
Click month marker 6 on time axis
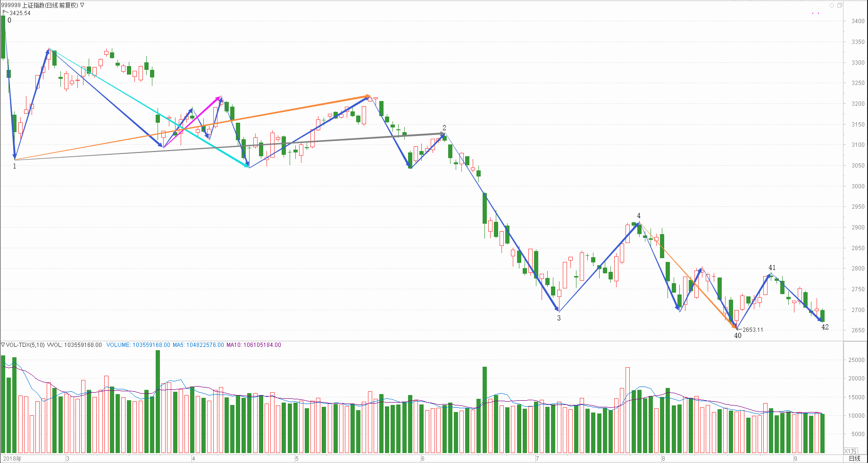(x=423, y=458)
